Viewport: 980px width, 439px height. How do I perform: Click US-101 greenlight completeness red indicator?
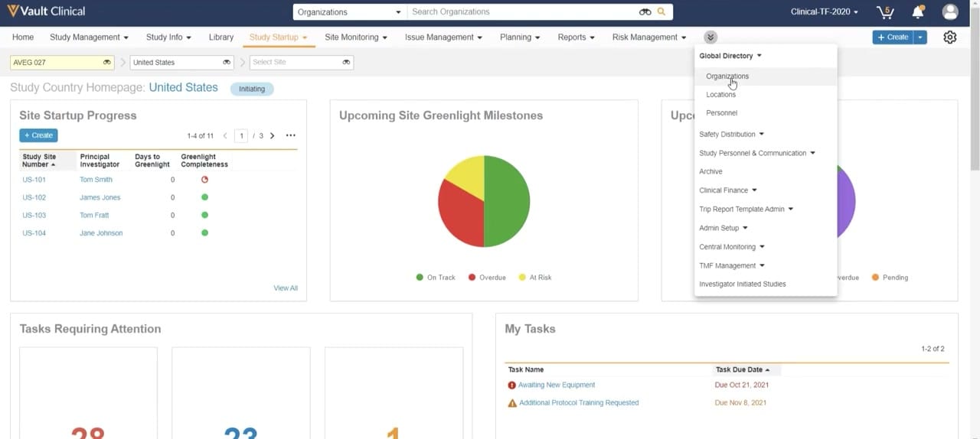click(204, 180)
